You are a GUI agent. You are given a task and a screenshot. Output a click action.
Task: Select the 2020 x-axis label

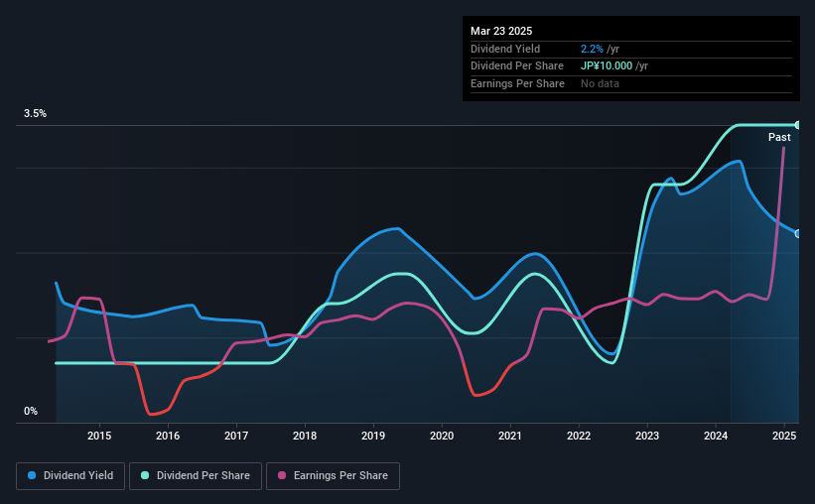[x=442, y=436]
